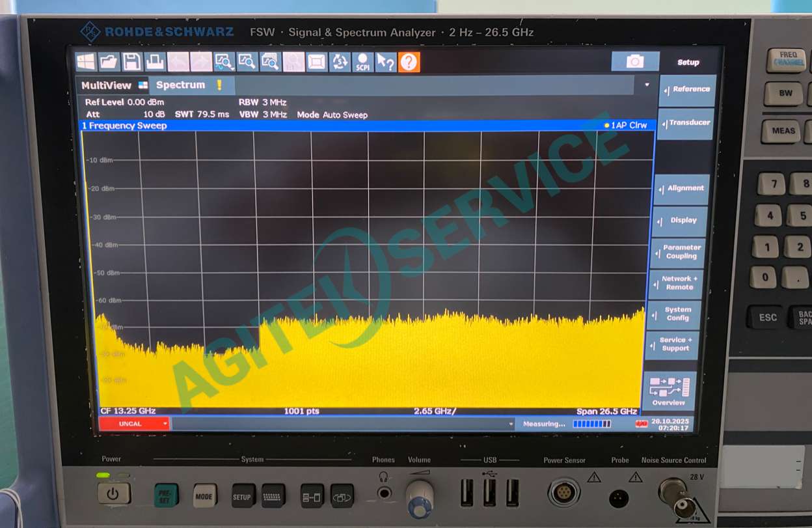This screenshot has height=528, width=812.
Task: Expand the channel tab list arrow
Action: pyautogui.click(x=647, y=85)
